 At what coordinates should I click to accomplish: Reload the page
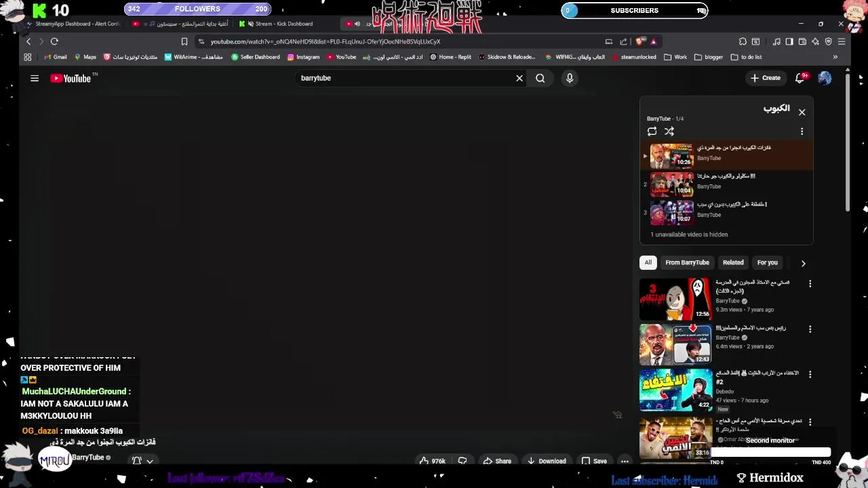54,41
